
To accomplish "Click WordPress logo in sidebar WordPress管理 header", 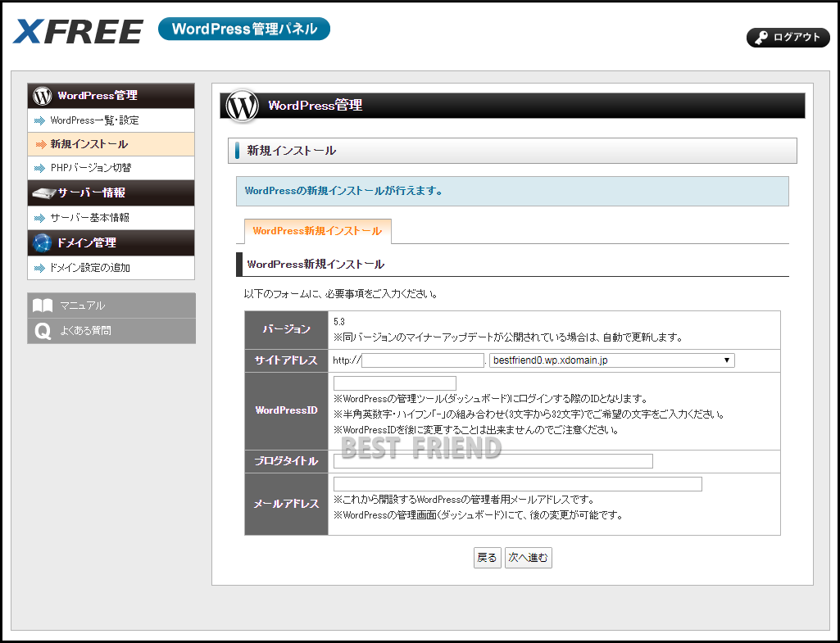I will point(43,96).
